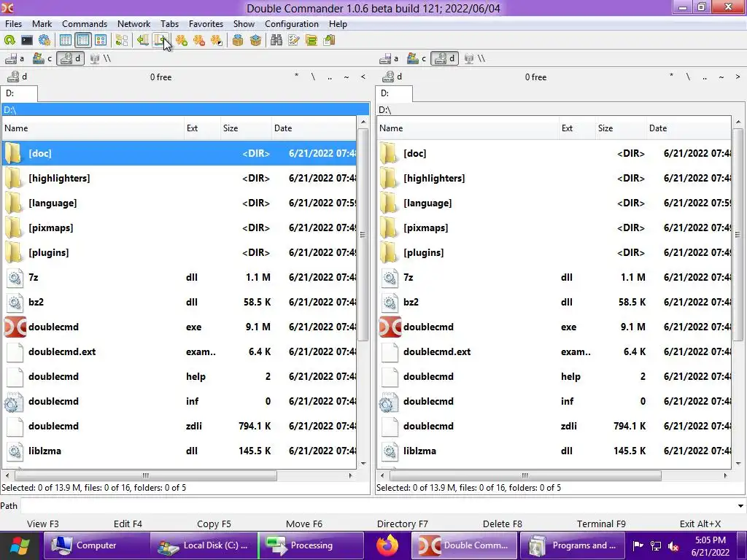The height and width of the screenshot is (560, 747).
Task: Select doublecmd exe icon in right panel
Action: [x=390, y=327]
